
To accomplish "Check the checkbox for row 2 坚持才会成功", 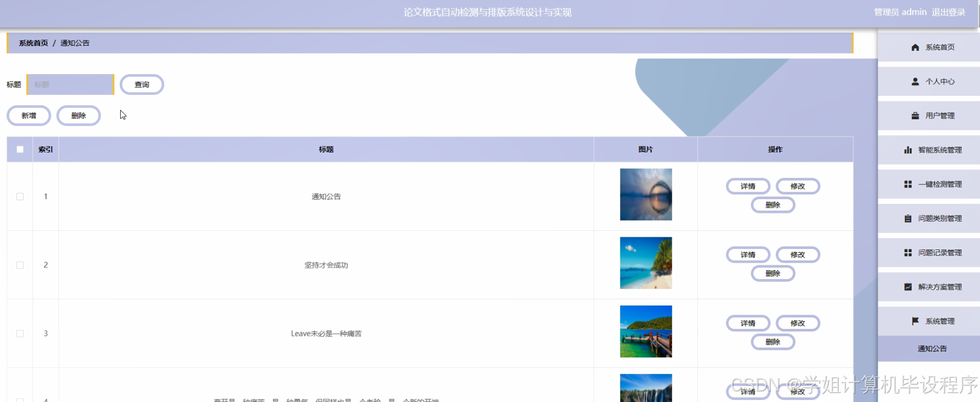I will (20, 265).
